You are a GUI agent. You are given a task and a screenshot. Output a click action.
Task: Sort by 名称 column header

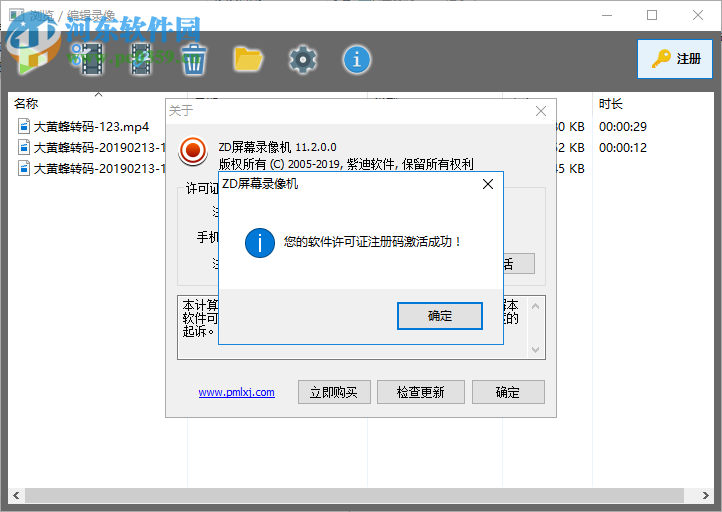(26, 104)
